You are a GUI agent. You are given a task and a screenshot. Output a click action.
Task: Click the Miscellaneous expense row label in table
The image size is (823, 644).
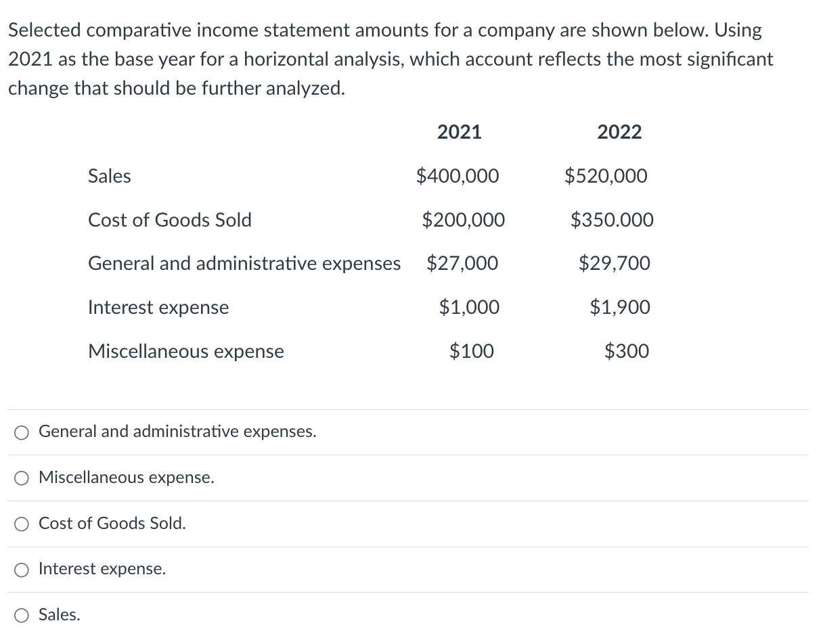(186, 352)
